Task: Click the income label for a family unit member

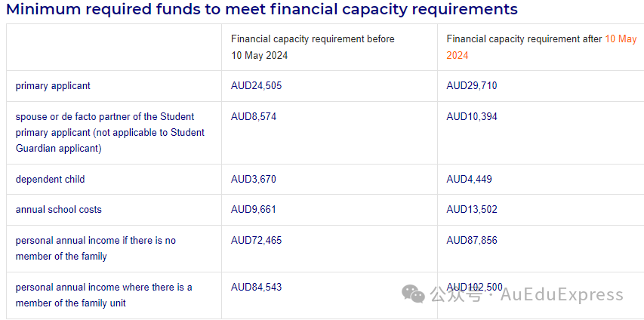Action: pos(104,295)
